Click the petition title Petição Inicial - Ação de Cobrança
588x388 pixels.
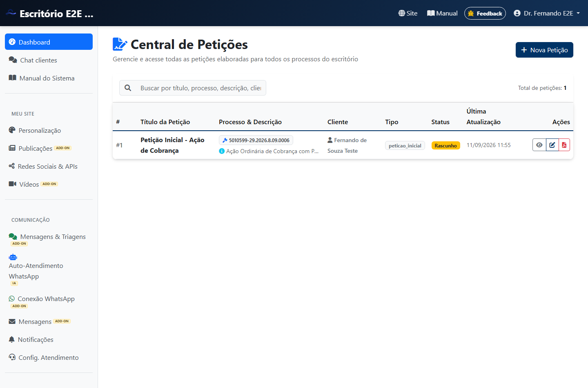[172, 145]
